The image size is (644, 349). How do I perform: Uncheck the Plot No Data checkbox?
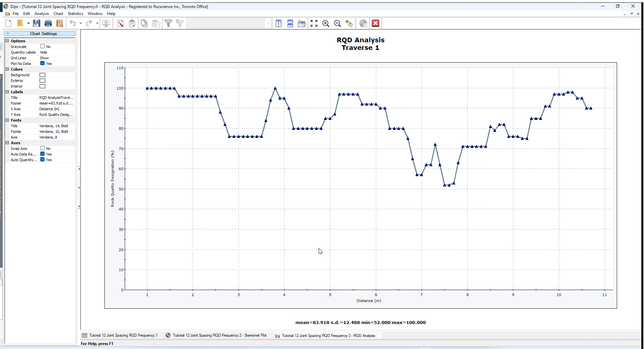coord(43,63)
